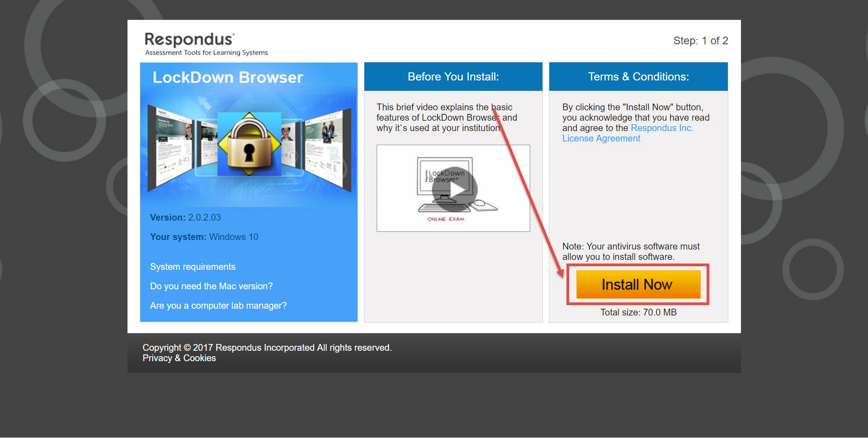The height and width of the screenshot is (438, 868).
Task: Click the 'Terms & Conditions:' header
Action: click(638, 76)
